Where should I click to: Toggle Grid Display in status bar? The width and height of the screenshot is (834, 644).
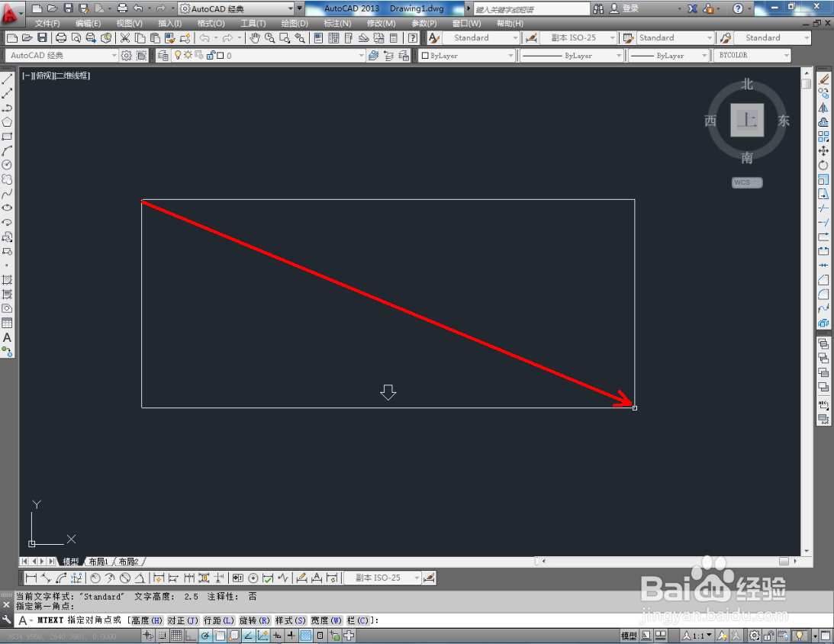point(176,636)
